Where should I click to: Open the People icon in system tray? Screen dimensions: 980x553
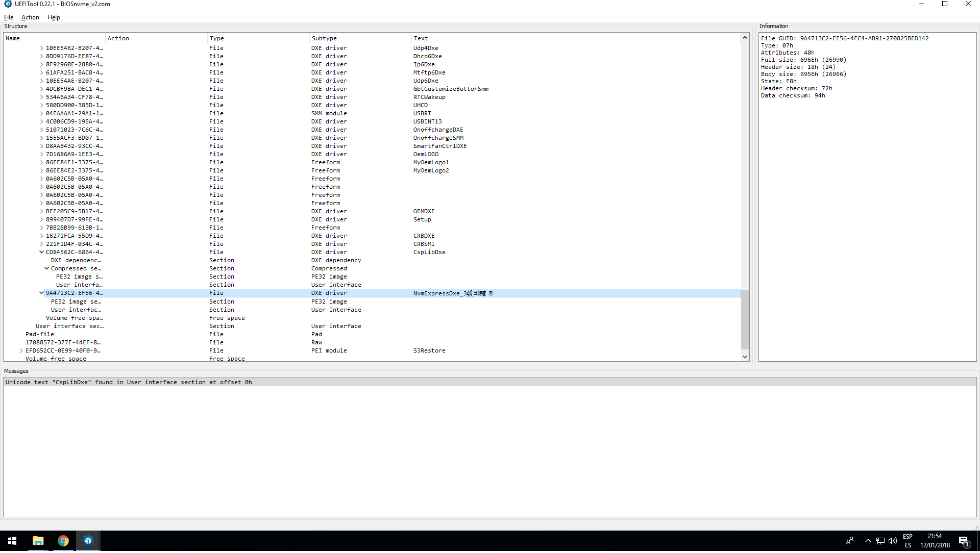click(850, 541)
